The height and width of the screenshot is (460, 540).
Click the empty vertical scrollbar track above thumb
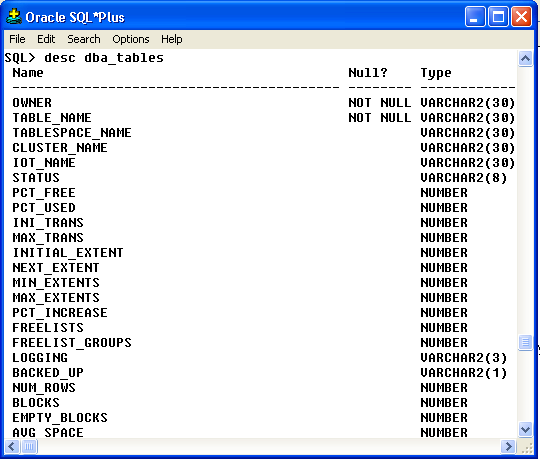coord(525,201)
